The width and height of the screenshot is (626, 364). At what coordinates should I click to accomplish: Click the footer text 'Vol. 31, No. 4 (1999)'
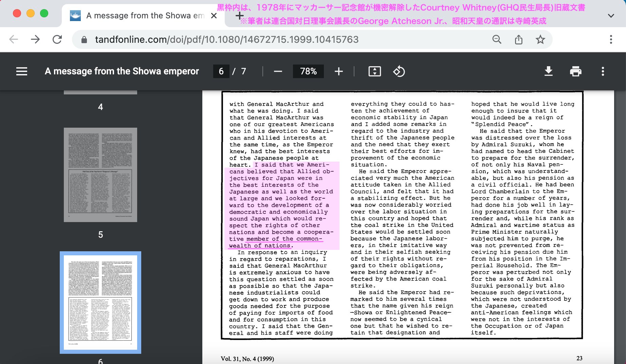pyautogui.click(x=247, y=359)
